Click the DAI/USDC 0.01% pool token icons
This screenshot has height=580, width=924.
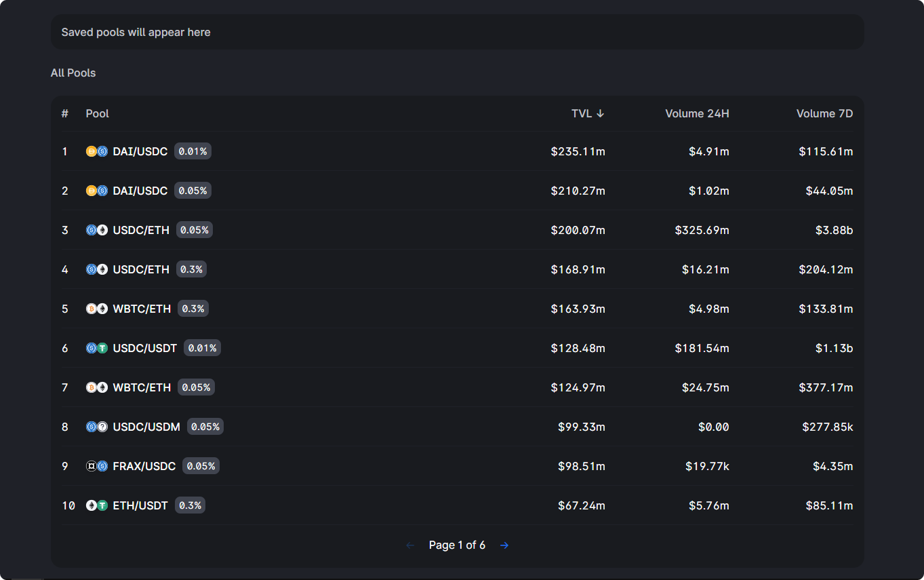97,151
